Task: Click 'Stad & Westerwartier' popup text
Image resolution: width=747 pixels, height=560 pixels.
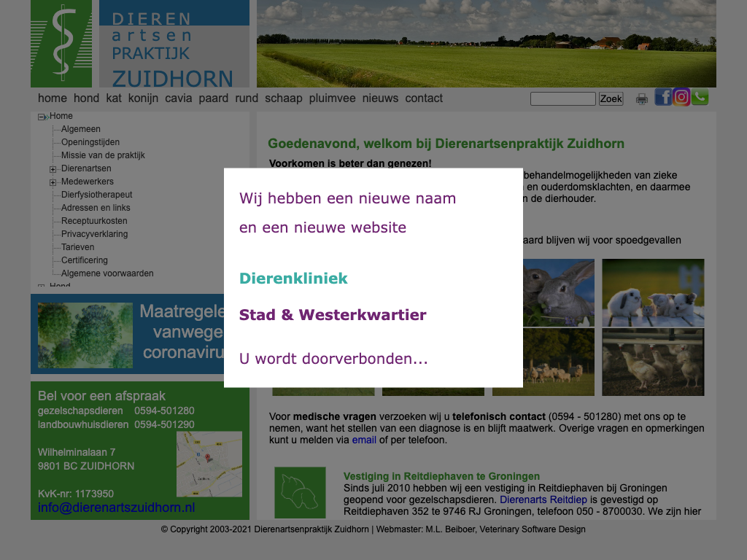Action: [x=333, y=315]
